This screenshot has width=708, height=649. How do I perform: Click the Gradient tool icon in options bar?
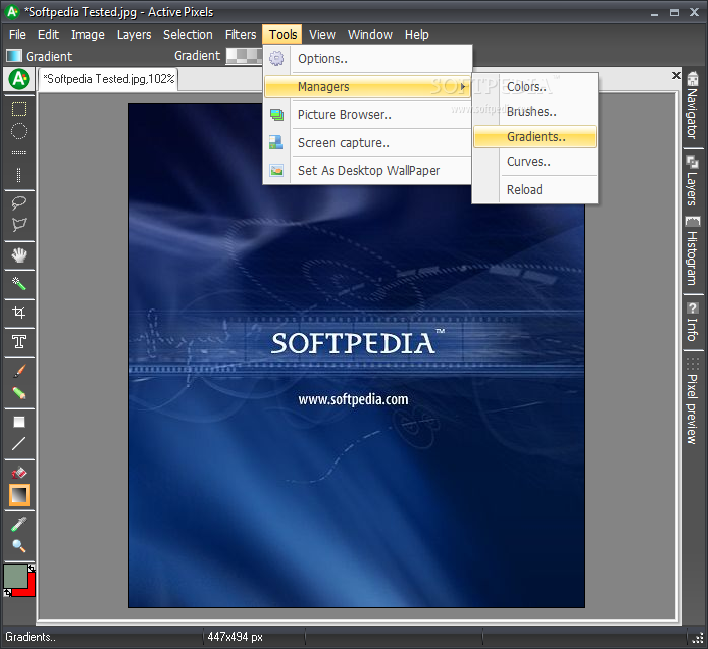coord(14,56)
